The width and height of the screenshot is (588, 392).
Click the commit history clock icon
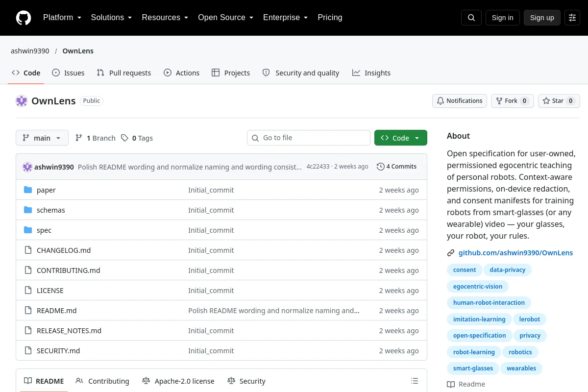point(380,167)
